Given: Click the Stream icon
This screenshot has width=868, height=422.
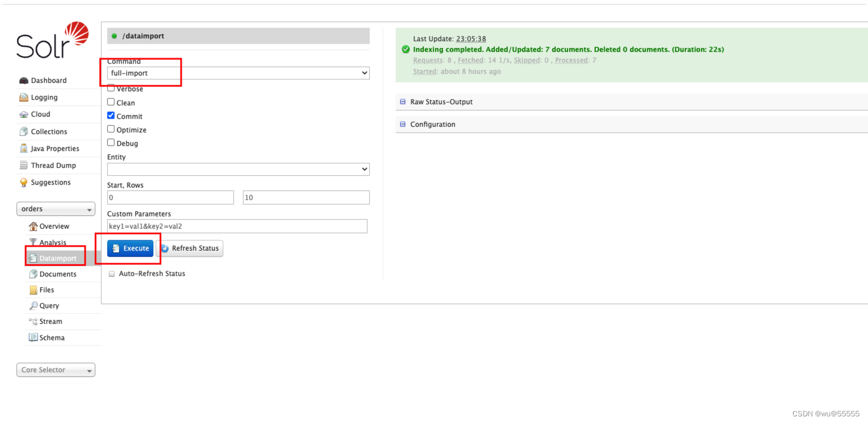Looking at the screenshot, I should (x=33, y=321).
